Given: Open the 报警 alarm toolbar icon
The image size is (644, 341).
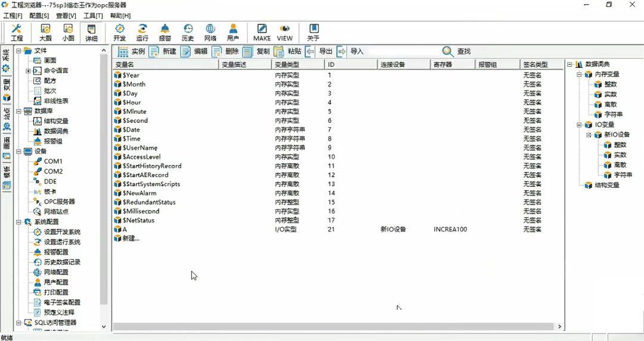Looking at the screenshot, I should (x=165, y=32).
